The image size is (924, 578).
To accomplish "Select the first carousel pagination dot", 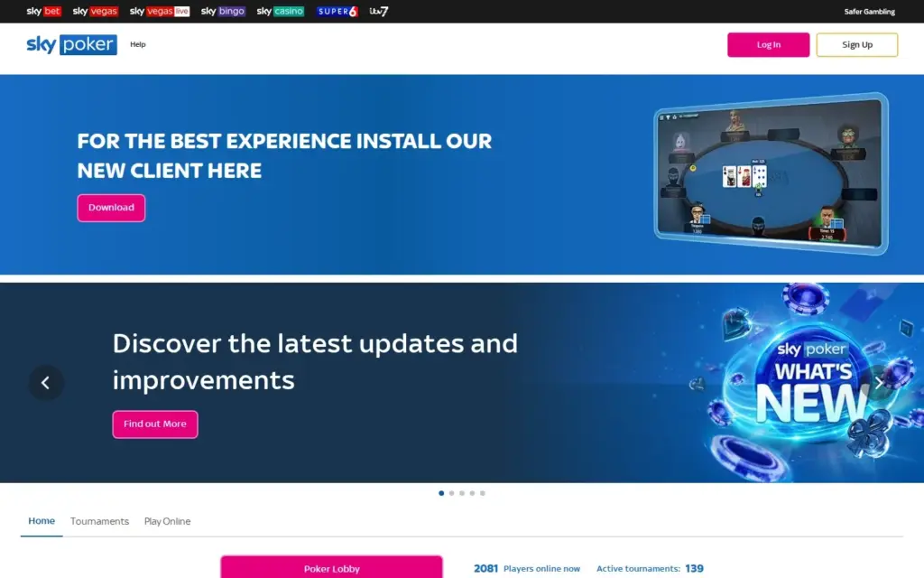I will 441,493.
